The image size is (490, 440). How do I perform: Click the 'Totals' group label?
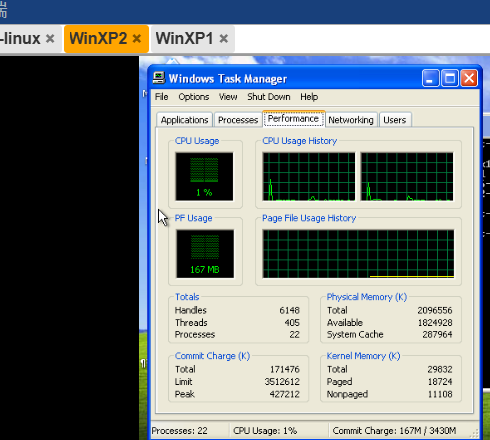coord(187,297)
